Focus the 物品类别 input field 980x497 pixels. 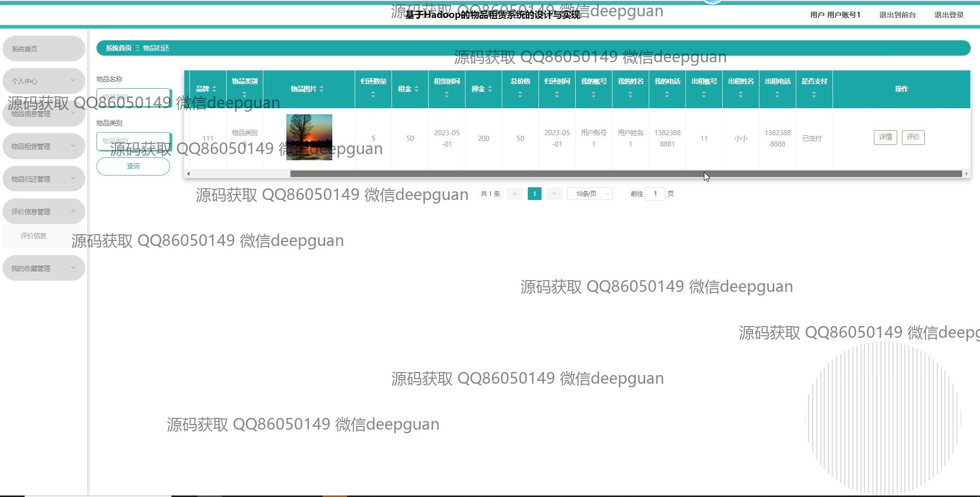[133, 141]
